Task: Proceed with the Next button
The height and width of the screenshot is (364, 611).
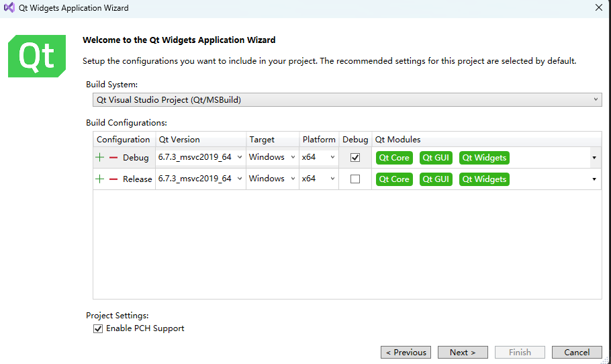Action: click(463, 353)
